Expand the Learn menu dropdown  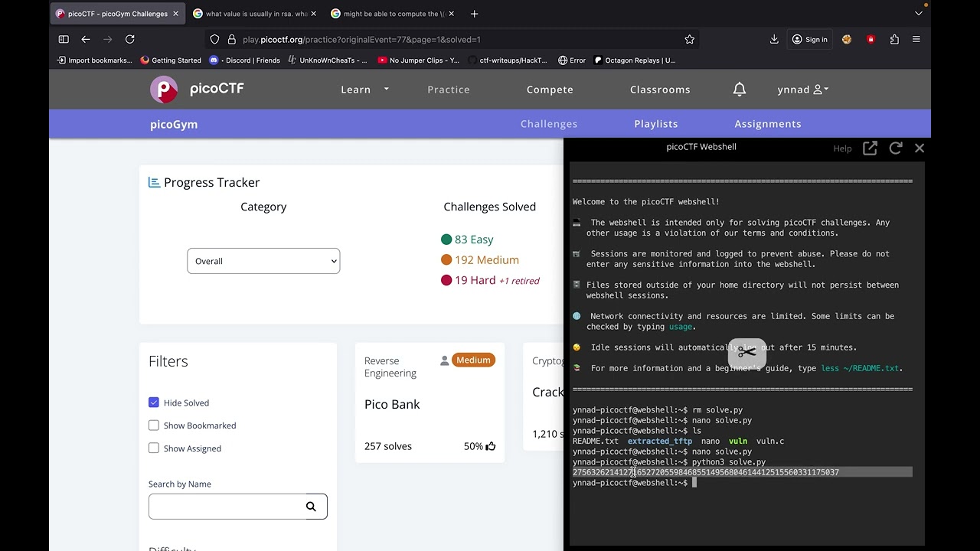(365, 90)
